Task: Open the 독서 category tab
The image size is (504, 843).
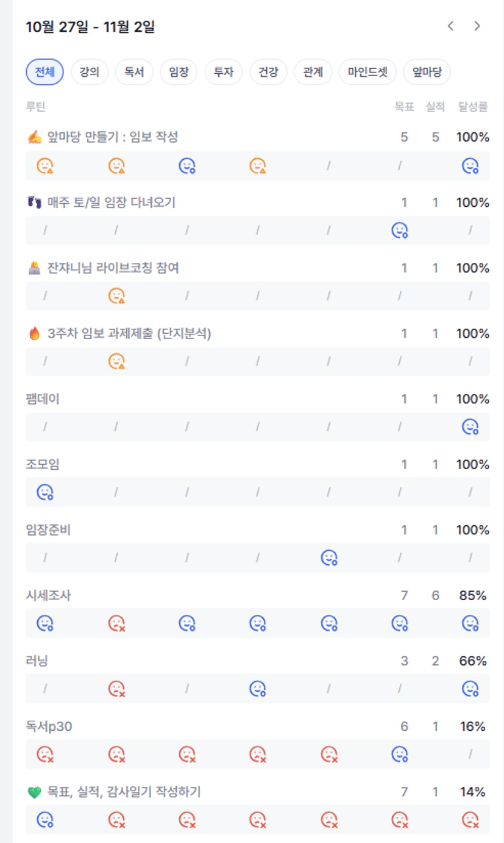Action: click(x=134, y=72)
